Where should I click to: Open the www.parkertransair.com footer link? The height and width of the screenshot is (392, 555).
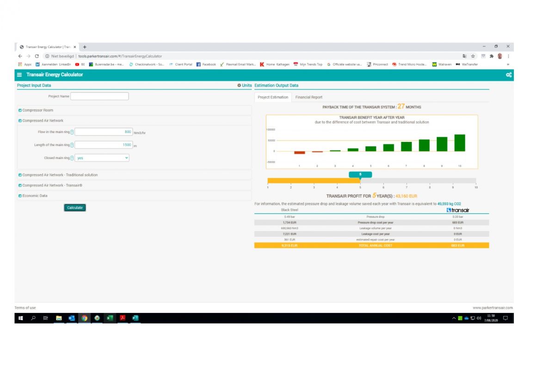pos(493,307)
